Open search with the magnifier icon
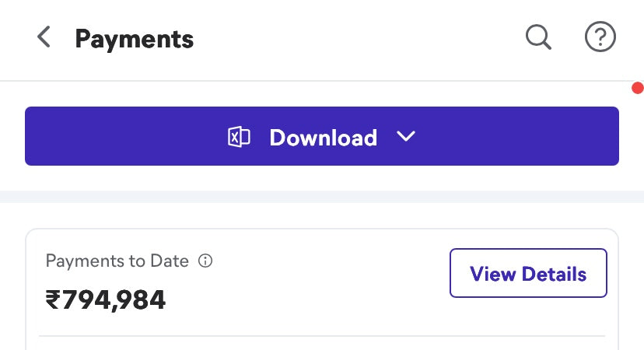The width and height of the screenshot is (644, 350). pos(538,37)
